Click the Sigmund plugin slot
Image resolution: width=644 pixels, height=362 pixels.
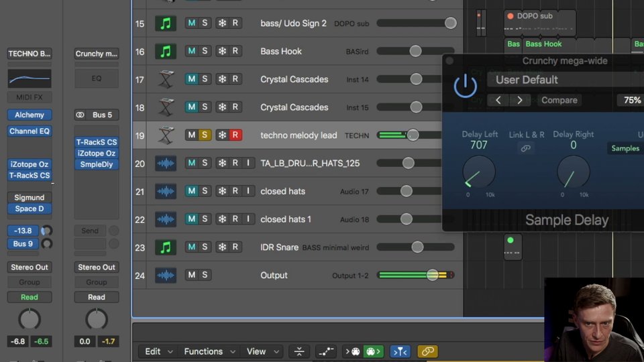(30, 197)
